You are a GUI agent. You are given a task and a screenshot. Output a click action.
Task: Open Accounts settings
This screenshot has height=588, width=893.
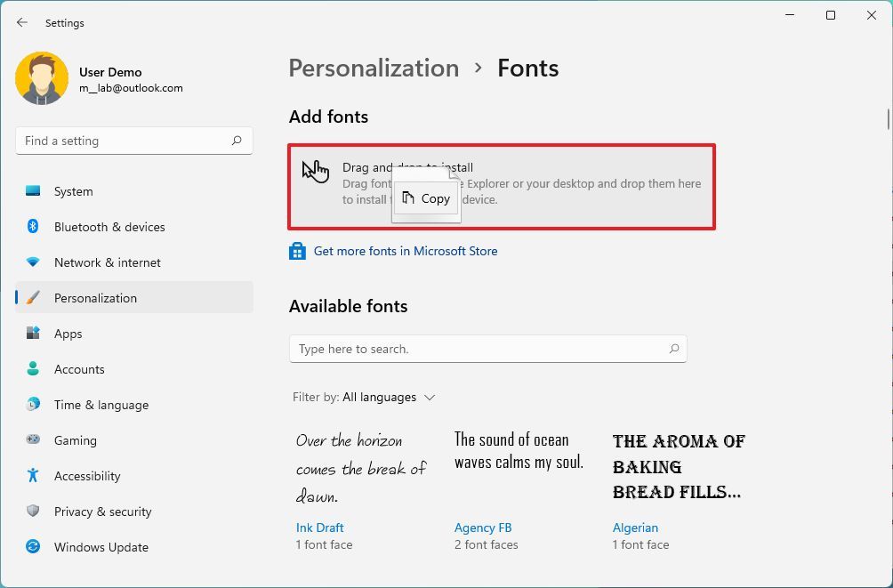pyautogui.click(x=79, y=369)
